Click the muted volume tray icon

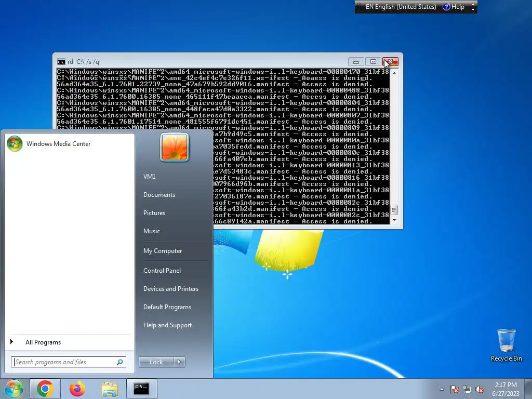480,389
